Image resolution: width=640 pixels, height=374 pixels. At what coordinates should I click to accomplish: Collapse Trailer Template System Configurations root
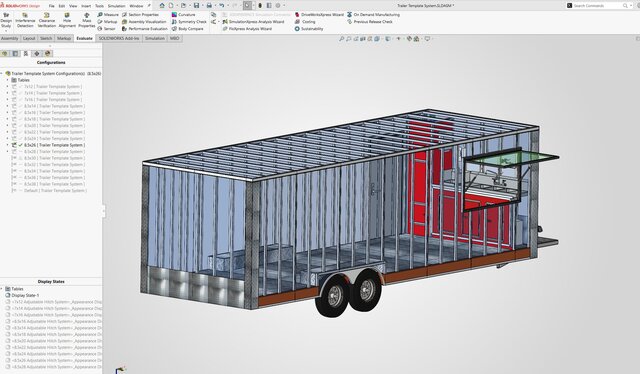tap(2, 73)
